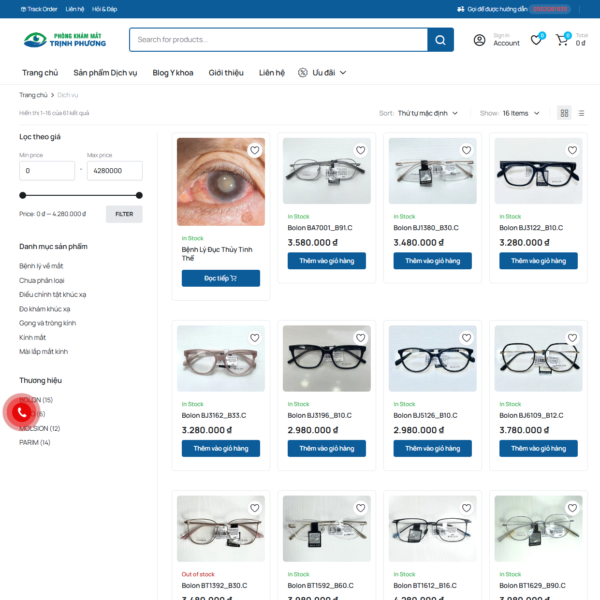Screen dimensions: 600x600
Task: Click Hỏi & Đáp in top bar
Action: (104, 9)
